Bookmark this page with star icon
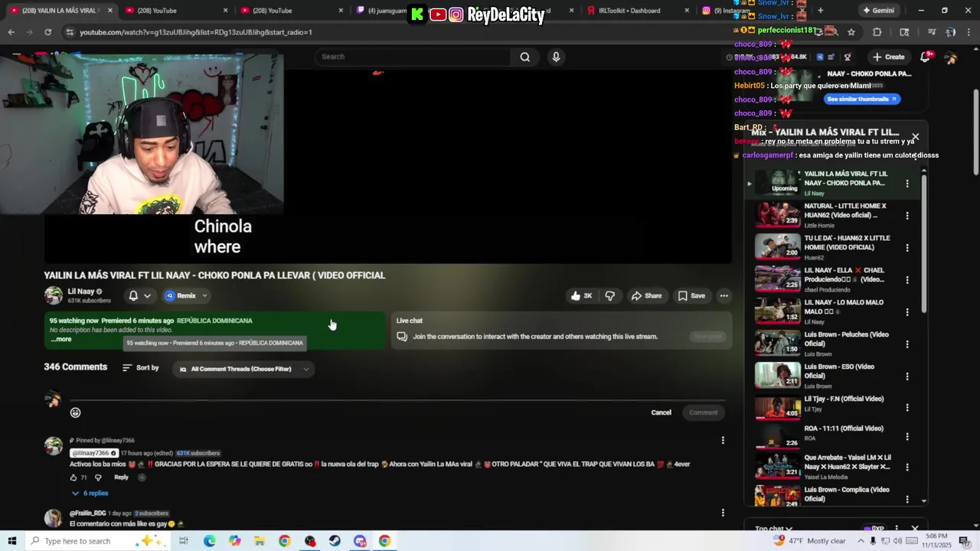Viewport: 980px width, 551px height. [x=851, y=32]
